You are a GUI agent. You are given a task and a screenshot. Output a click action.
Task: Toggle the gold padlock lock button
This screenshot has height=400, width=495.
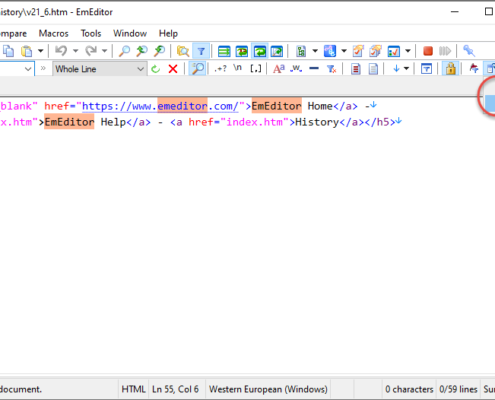(450, 69)
